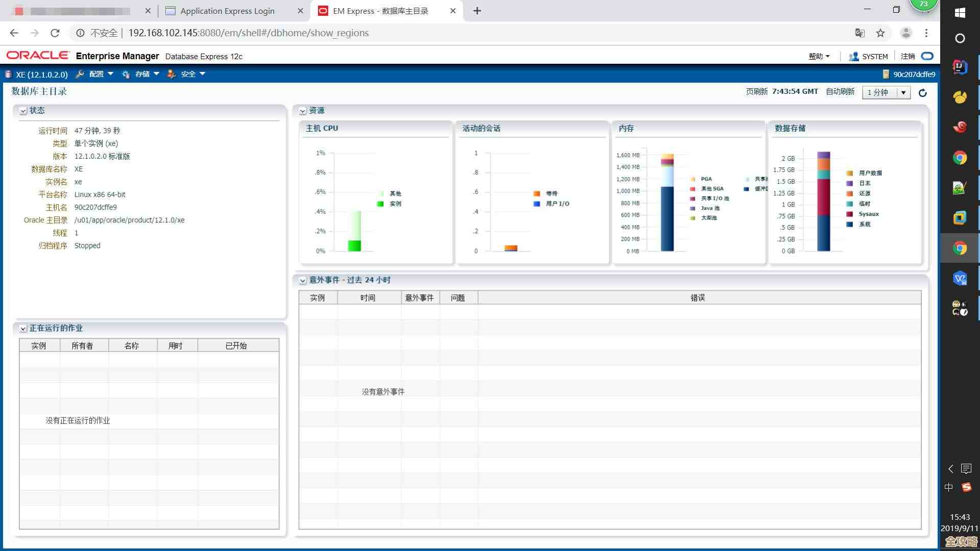Screen dimensions: 980x551
Task: Click the wrench icon beside 配置
Action: pos(80,74)
